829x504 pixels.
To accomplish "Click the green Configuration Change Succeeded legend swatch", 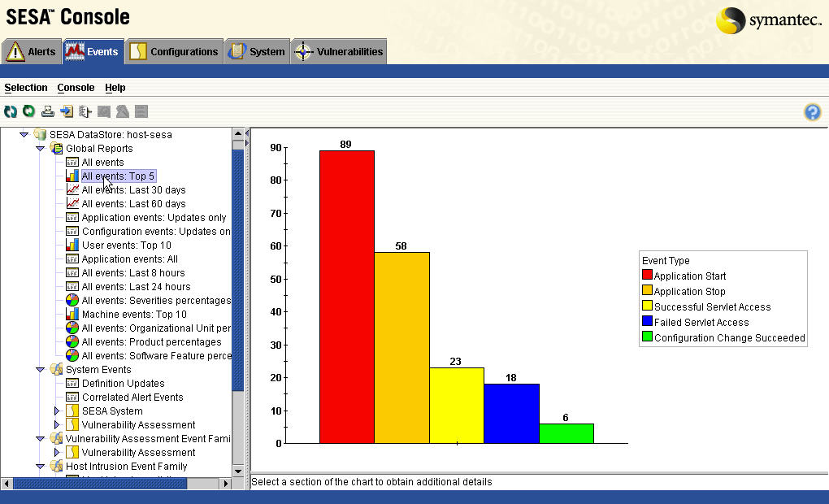I will point(647,337).
